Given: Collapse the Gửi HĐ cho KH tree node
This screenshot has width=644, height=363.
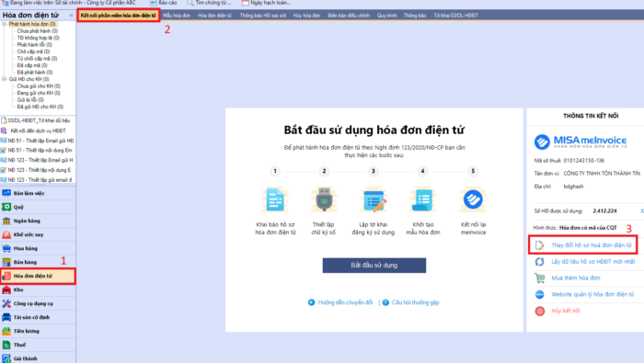Looking at the screenshot, I should click(4, 79).
